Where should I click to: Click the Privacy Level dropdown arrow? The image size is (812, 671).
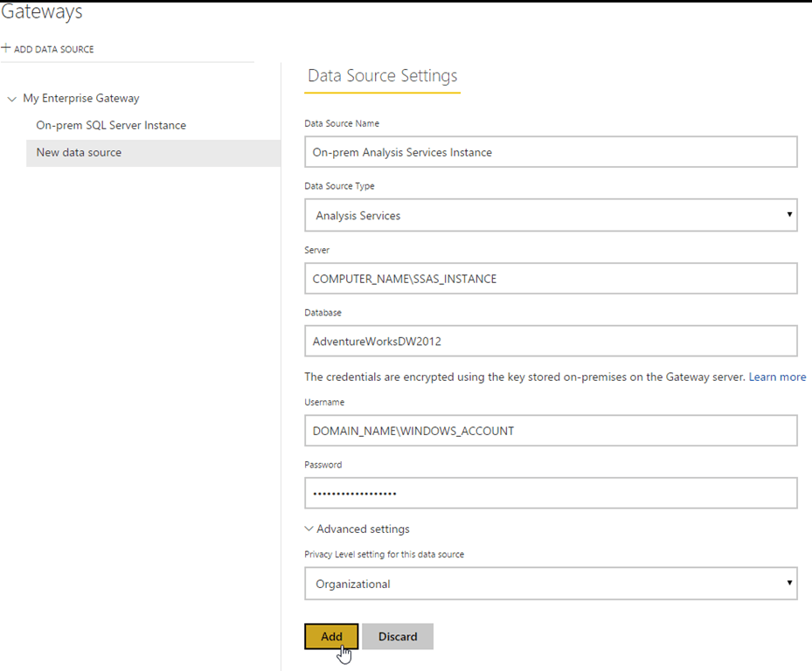pyautogui.click(x=788, y=583)
